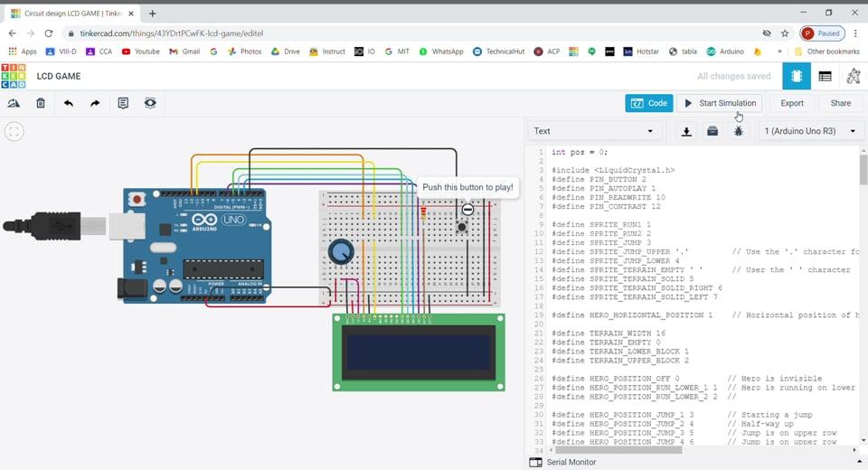Click the potentiometer knob on the breadboard
Screen dimensions: 868x470
[341, 252]
